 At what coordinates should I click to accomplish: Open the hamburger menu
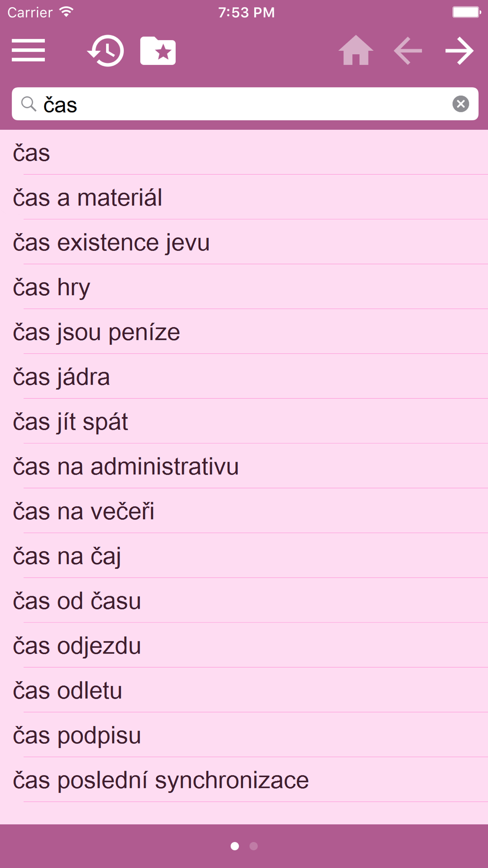pyautogui.click(x=28, y=50)
